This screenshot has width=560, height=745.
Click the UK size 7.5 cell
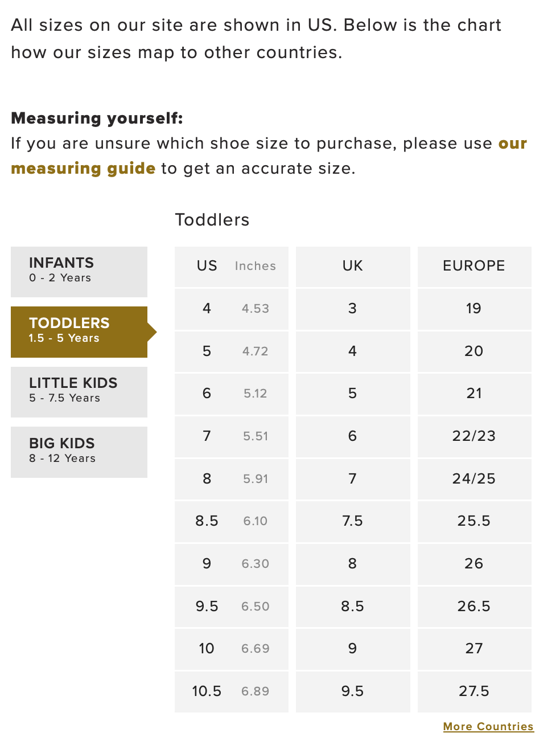click(353, 521)
